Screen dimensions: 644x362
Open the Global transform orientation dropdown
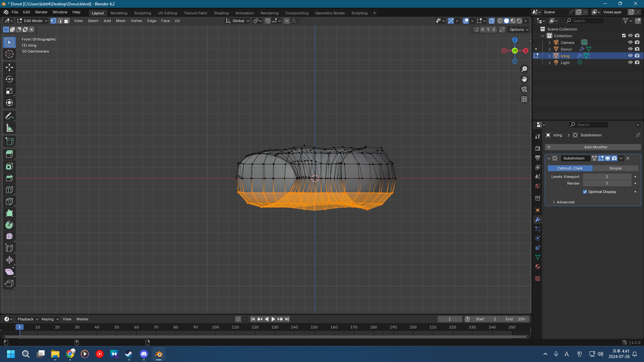pyautogui.click(x=238, y=21)
